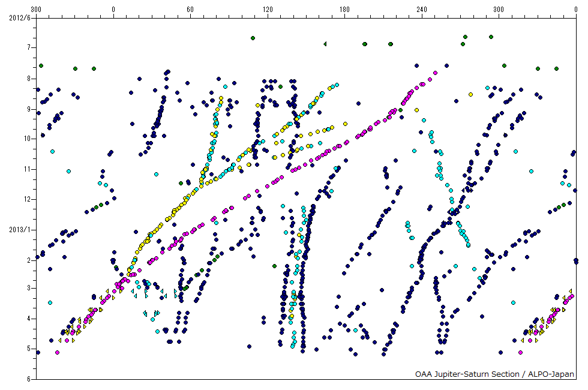Click the "OAA Jupiter-Saturn Section / ALPO-Japan" credit text

click(x=494, y=374)
